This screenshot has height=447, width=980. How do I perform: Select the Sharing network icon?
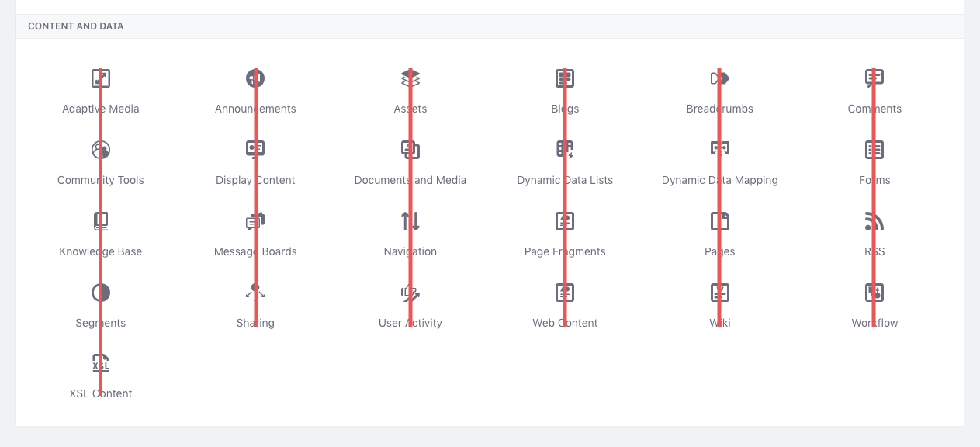tap(255, 293)
